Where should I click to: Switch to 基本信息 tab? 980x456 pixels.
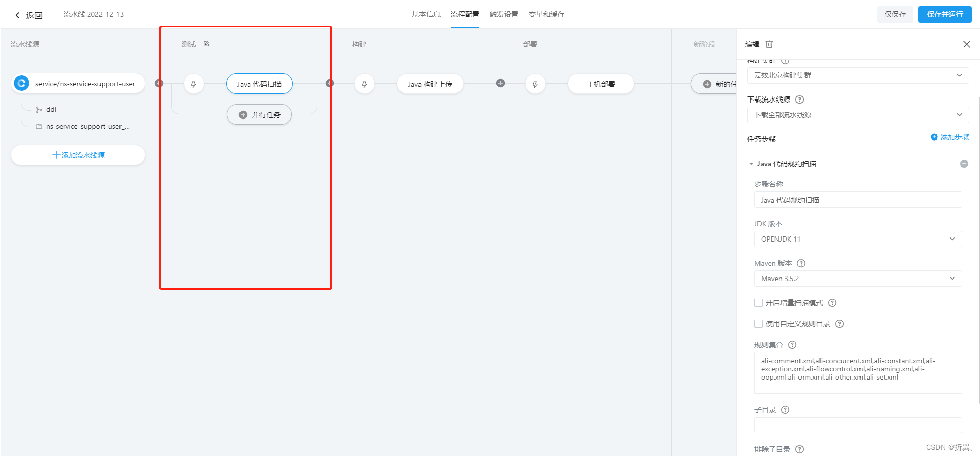(426, 14)
